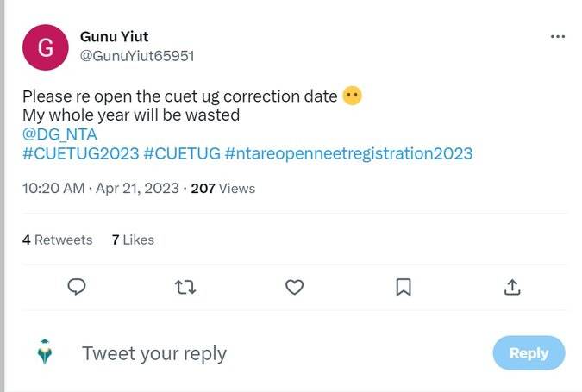
Task: Open the Gunu Yiut display name
Action: coord(114,36)
